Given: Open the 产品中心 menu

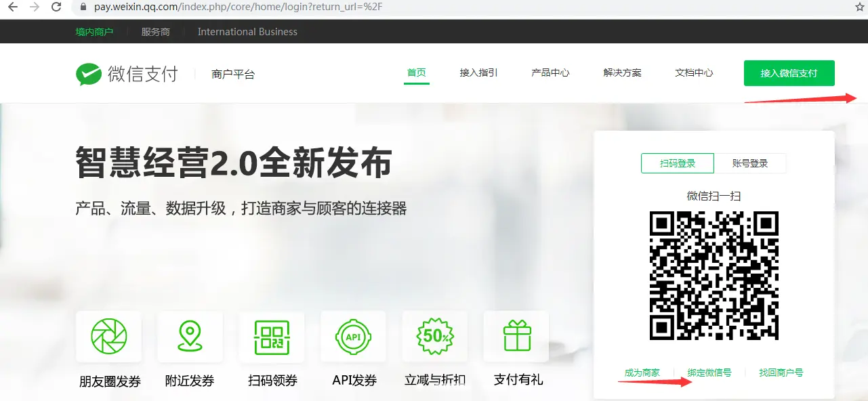Looking at the screenshot, I should (550, 72).
